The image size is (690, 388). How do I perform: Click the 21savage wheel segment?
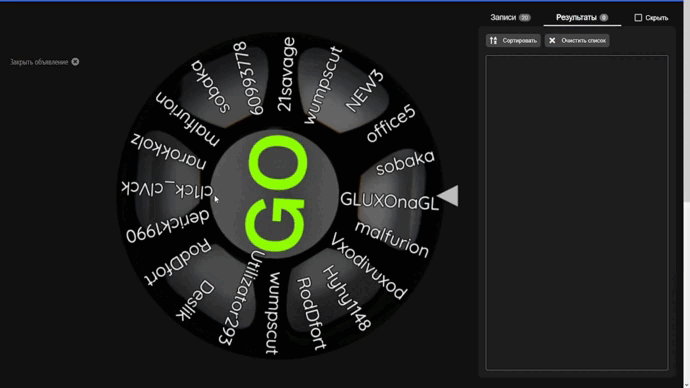(x=286, y=74)
